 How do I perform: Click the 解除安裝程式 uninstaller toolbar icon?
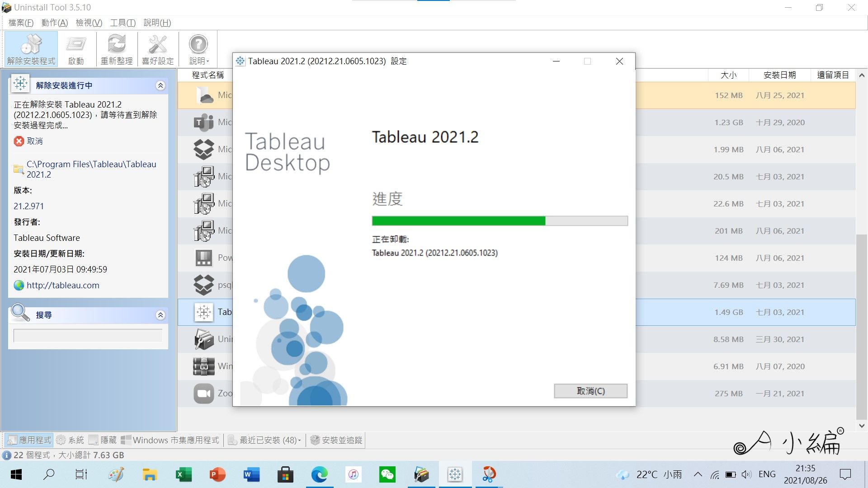pyautogui.click(x=31, y=49)
